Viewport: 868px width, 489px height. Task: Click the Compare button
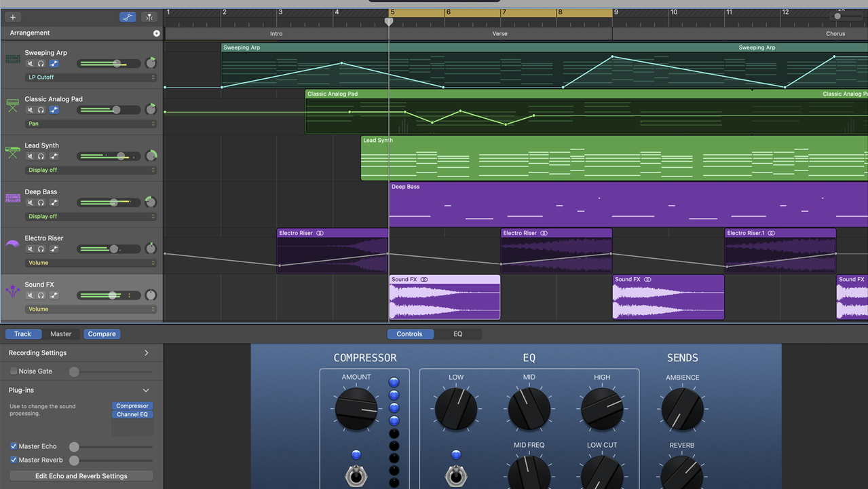tap(102, 334)
